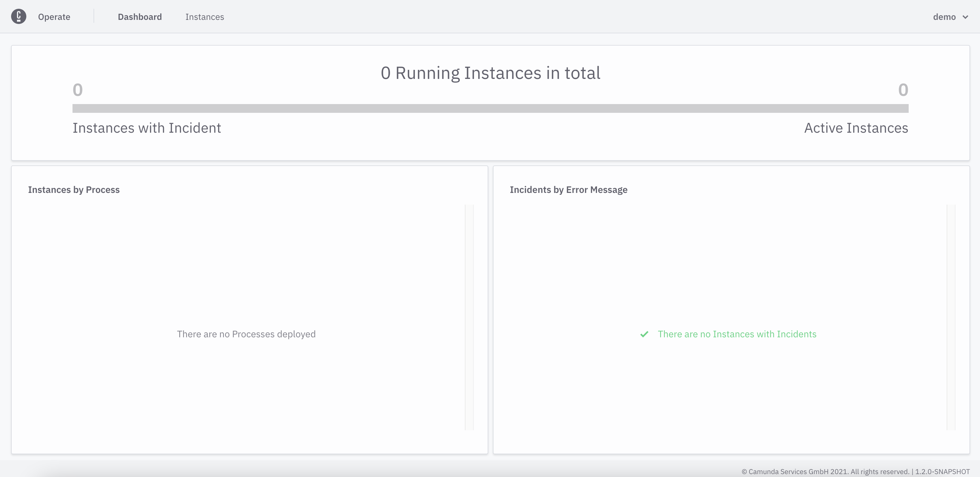
Task: Open the demo user menu
Action: 944,17
